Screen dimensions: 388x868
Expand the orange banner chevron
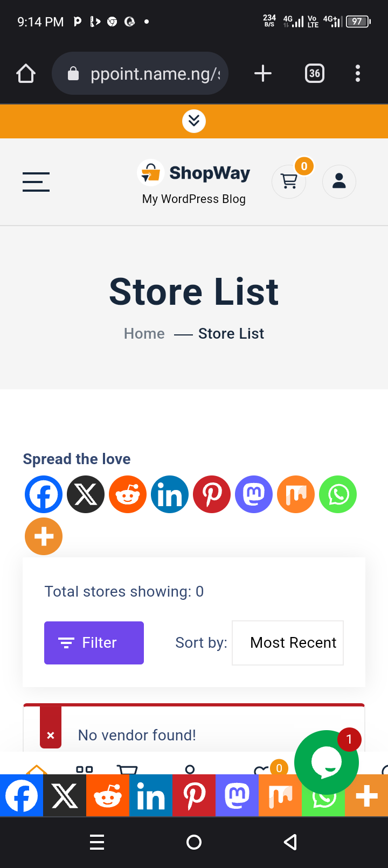point(194,121)
